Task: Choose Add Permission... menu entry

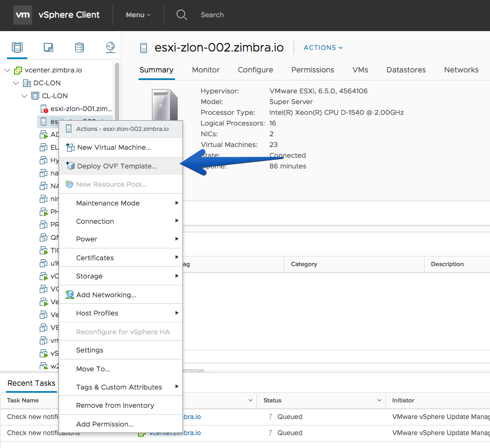Action: 121,424
